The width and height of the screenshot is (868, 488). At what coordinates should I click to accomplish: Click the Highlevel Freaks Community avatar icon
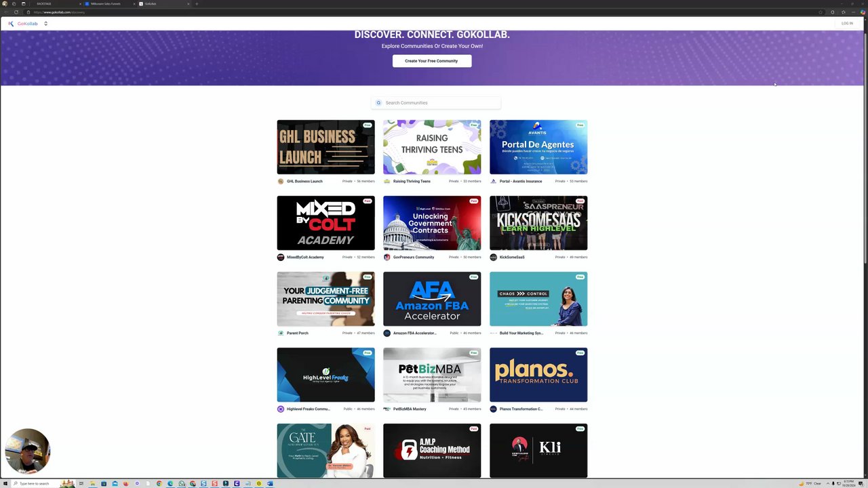[x=281, y=409]
